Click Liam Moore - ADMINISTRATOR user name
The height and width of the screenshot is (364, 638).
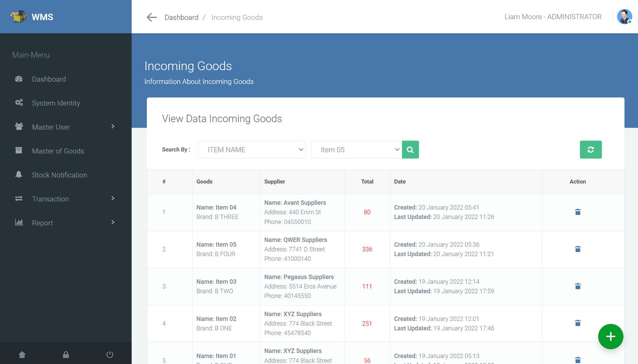(553, 17)
